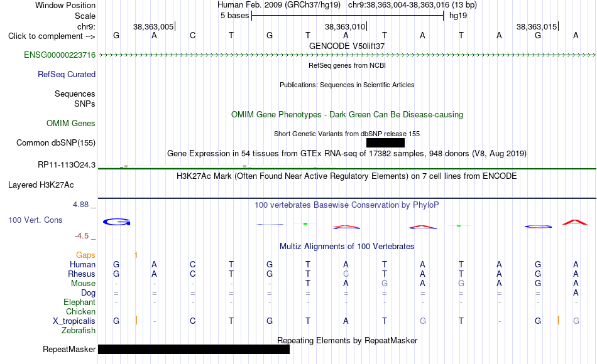The image size is (597, 364).
Task: Click the Mouse species label
Action: pyautogui.click(x=83, y=284)
